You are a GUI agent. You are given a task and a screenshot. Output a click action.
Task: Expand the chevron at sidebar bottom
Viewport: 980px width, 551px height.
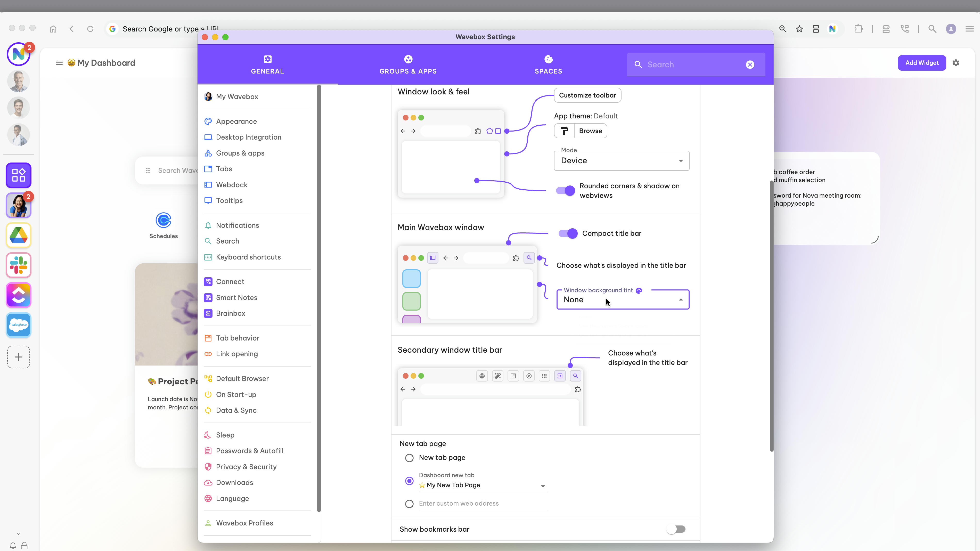click(x=18, y=534)
